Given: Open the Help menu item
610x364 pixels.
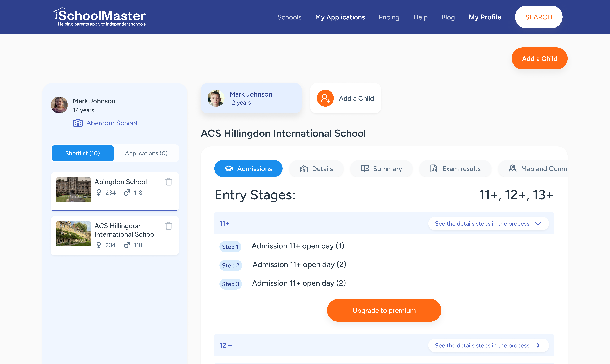Looking at the screenshot, I should 421,17.
